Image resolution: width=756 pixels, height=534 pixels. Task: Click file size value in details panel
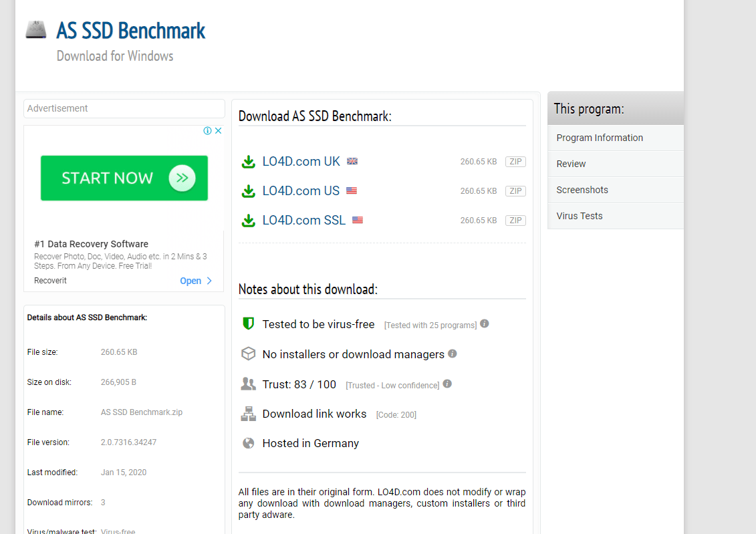tap(119, 352)
